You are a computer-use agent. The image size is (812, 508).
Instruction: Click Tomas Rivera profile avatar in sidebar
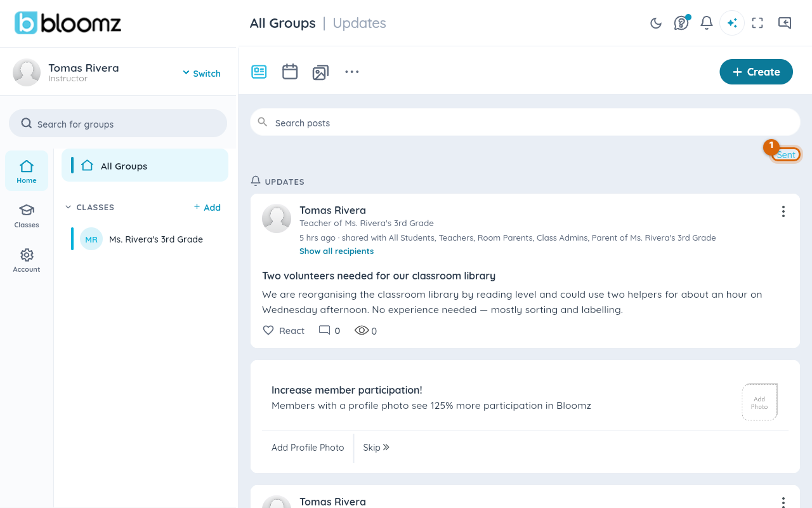pos(27,72)
